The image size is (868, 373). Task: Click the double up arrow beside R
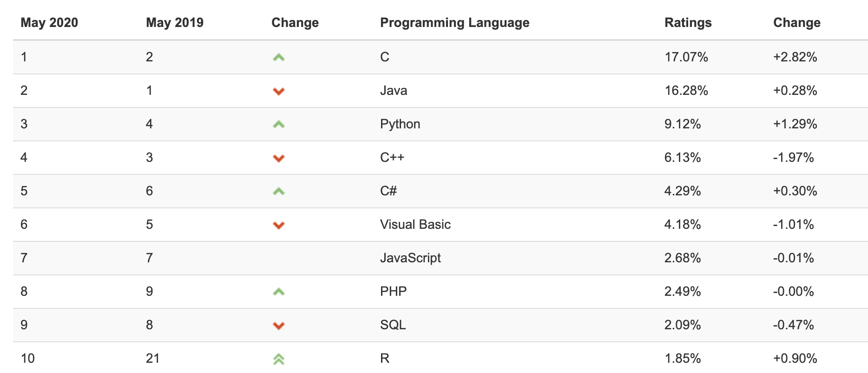coord(278,359)
